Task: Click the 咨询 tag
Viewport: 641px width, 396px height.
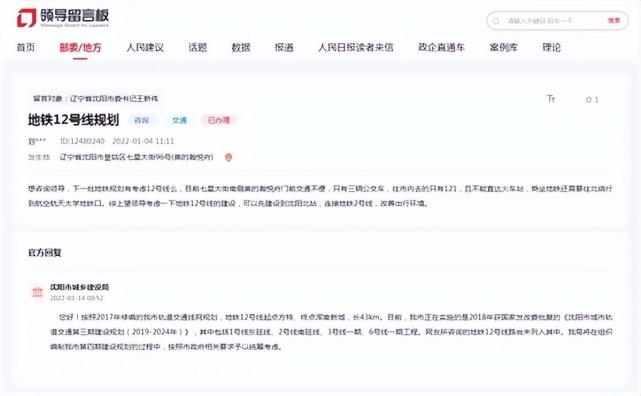Action: 141,120
